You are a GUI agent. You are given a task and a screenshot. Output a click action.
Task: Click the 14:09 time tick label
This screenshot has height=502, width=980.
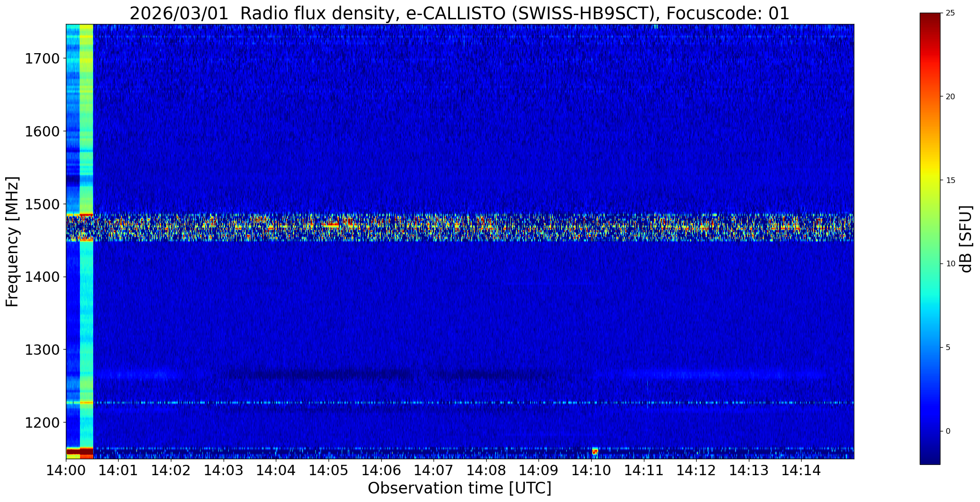click(x=539, y=470)
